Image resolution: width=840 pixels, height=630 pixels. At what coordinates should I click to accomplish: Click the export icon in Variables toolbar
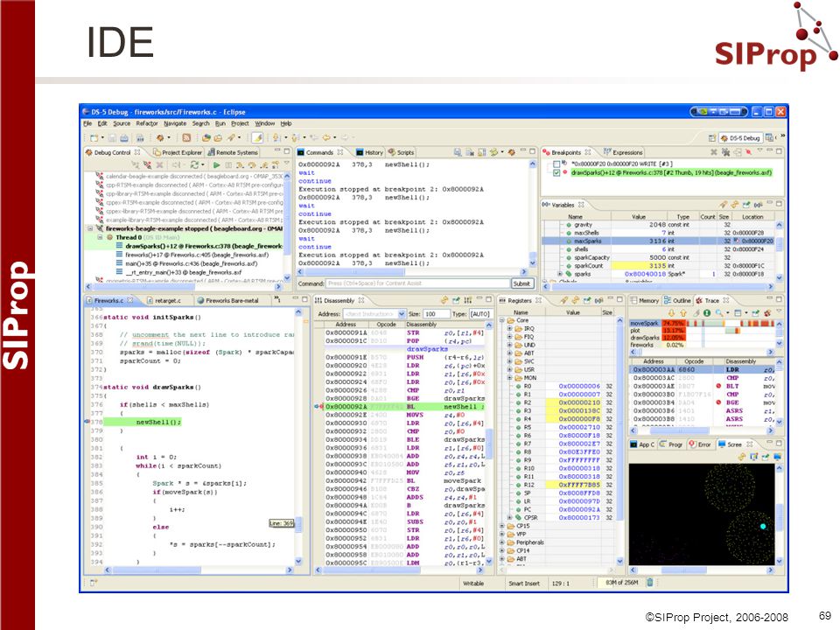coord(746,205)
